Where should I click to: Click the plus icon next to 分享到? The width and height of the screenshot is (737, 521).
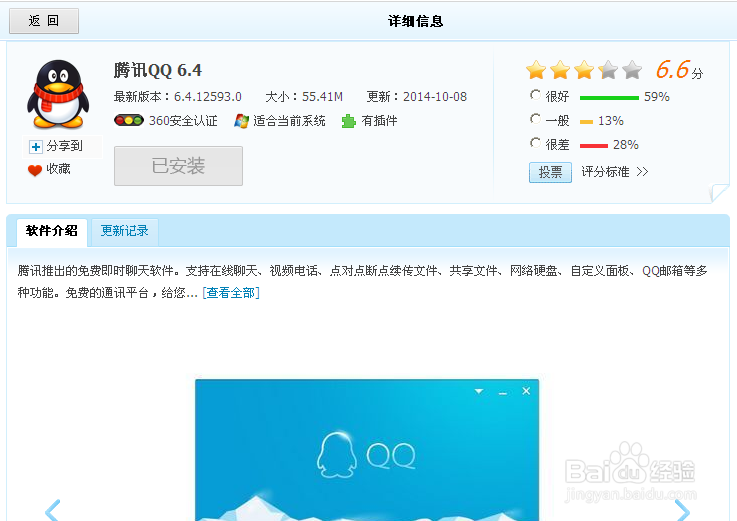[x=36, y=147]
